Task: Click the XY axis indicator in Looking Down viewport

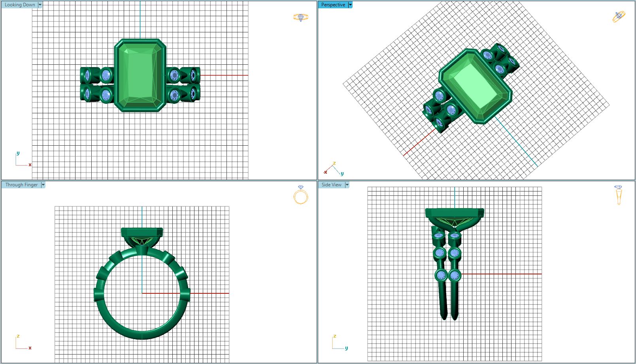Action: 23,159
